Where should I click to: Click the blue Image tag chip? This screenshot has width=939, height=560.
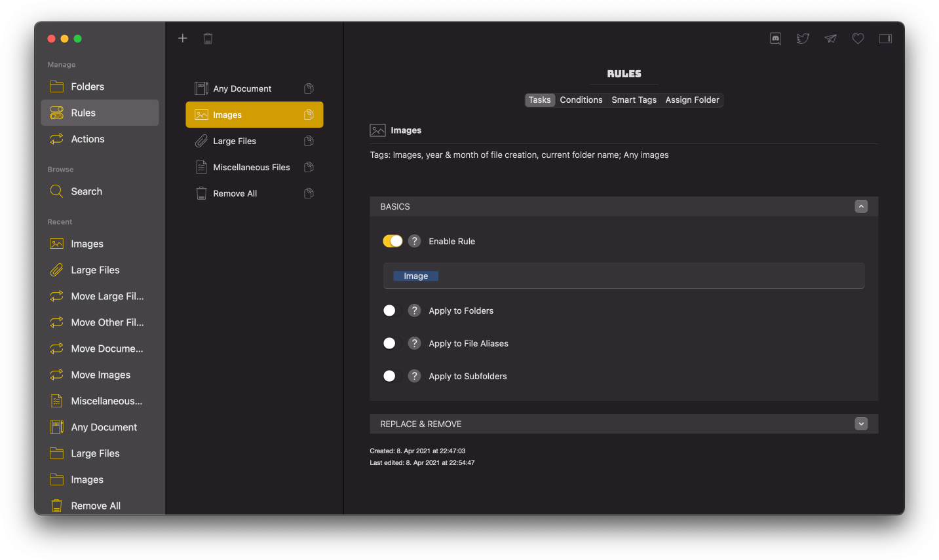(x=415, y=276)
